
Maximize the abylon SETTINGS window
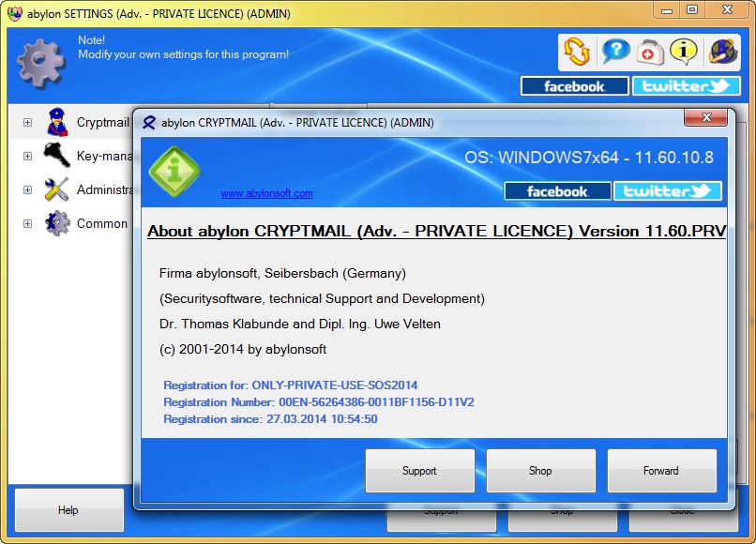pyautogui.click(x=692, y=9)
